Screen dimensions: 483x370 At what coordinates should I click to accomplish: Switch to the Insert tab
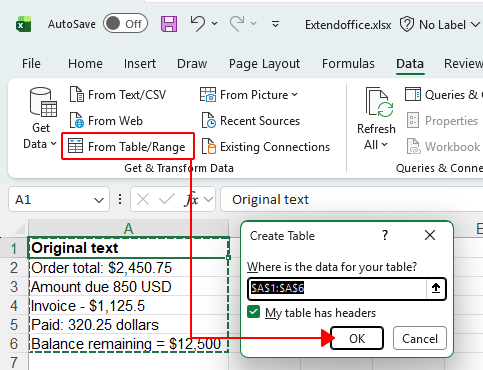pyautogui.click(x=140, y=63)
